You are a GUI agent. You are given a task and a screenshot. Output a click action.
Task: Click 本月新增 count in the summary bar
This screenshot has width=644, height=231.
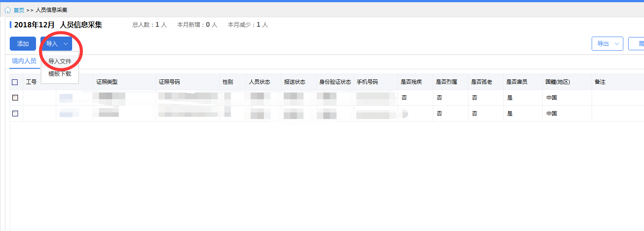(x=197, y=25)
